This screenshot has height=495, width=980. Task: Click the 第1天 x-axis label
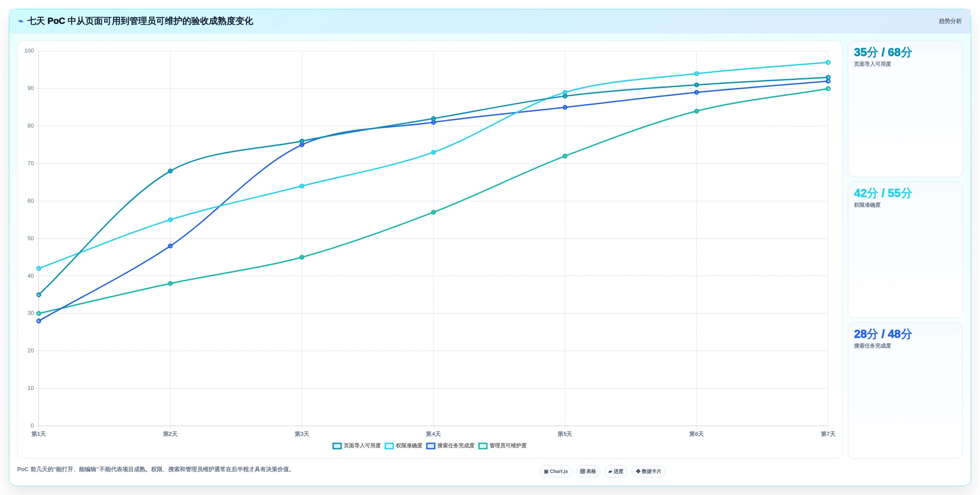point(39,434)
